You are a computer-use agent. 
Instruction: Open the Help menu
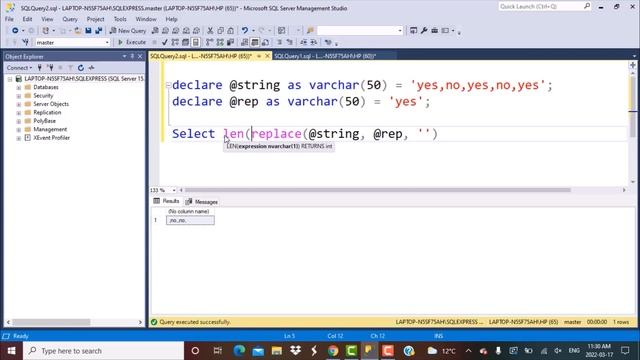pos(171,19)
